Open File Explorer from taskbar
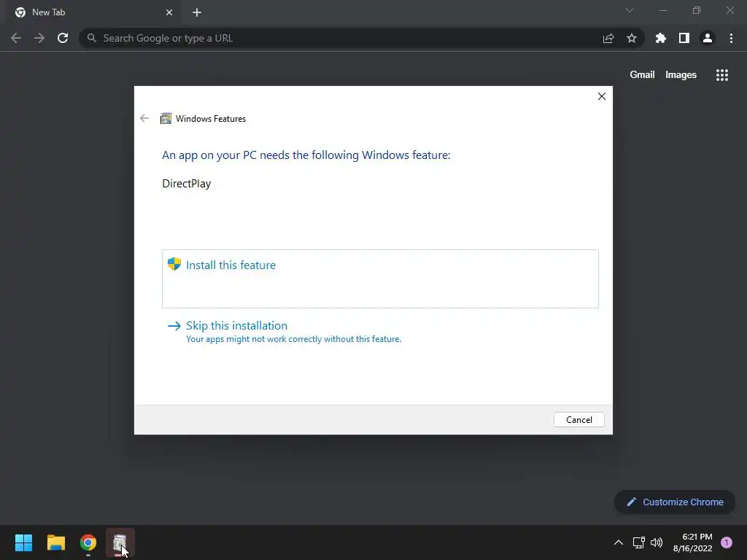Image resolution: width=747 pixels, height=560 pixels. [x=55, y=542]
